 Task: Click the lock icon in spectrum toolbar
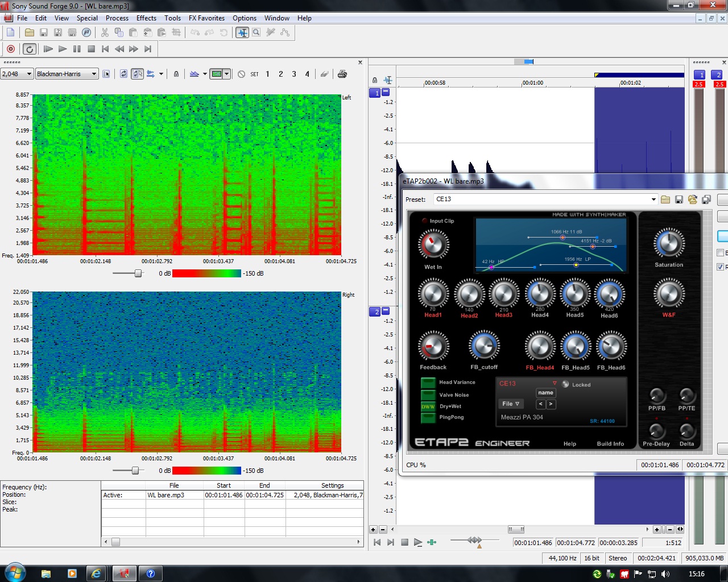pyautogui.click(x=176, y=74)
